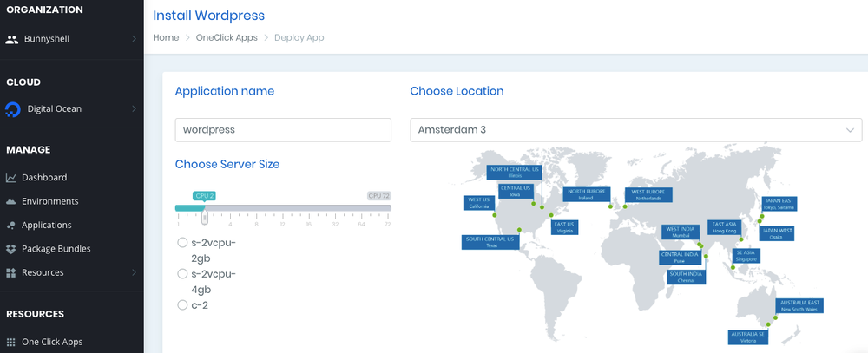
Task: Click the One Click Apps grid icon
Action: tap(11, 342)
